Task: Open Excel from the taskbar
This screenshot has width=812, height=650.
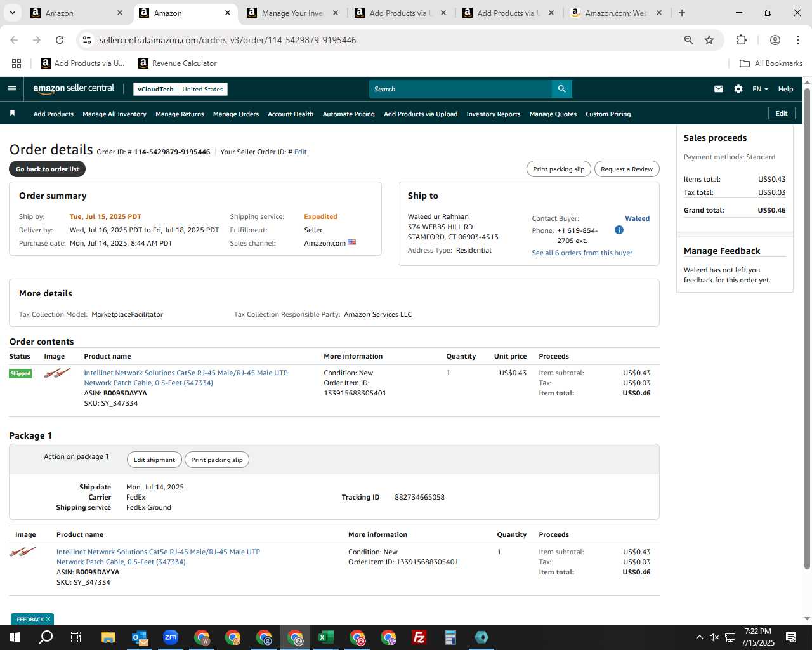Action: (x=326, y=637)
